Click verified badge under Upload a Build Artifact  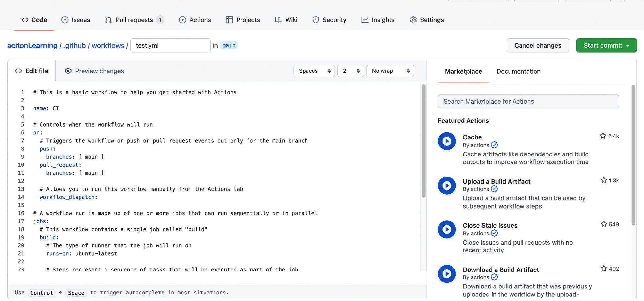(494, 189)
